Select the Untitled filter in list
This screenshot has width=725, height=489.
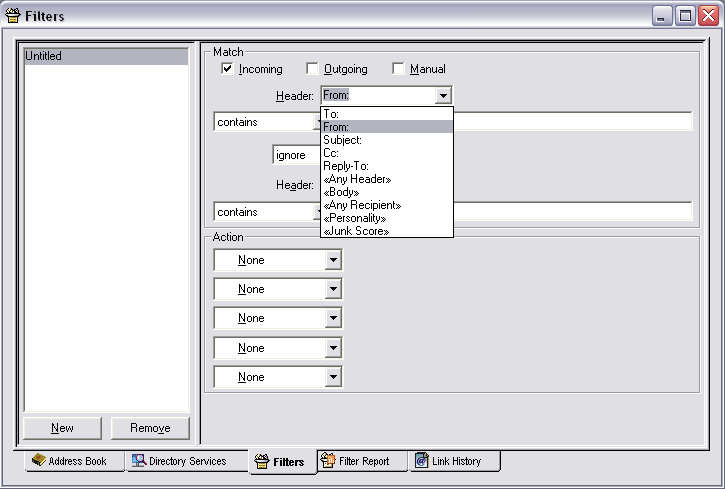pyautogui.click(x=105, y=57)
